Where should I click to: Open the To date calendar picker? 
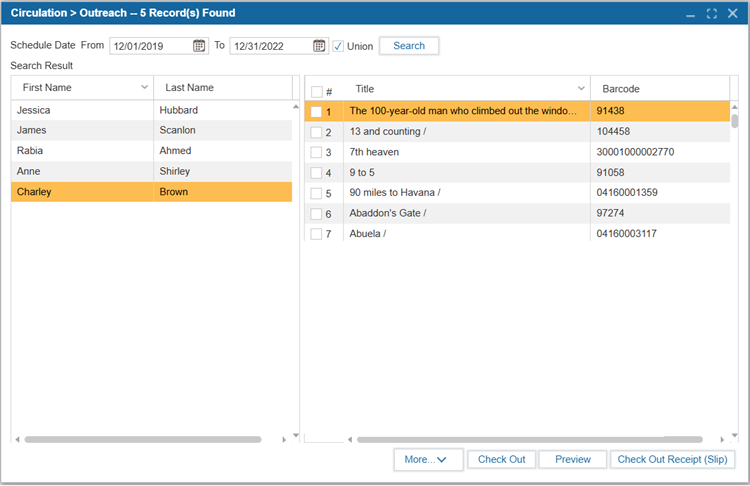(319, 46)
